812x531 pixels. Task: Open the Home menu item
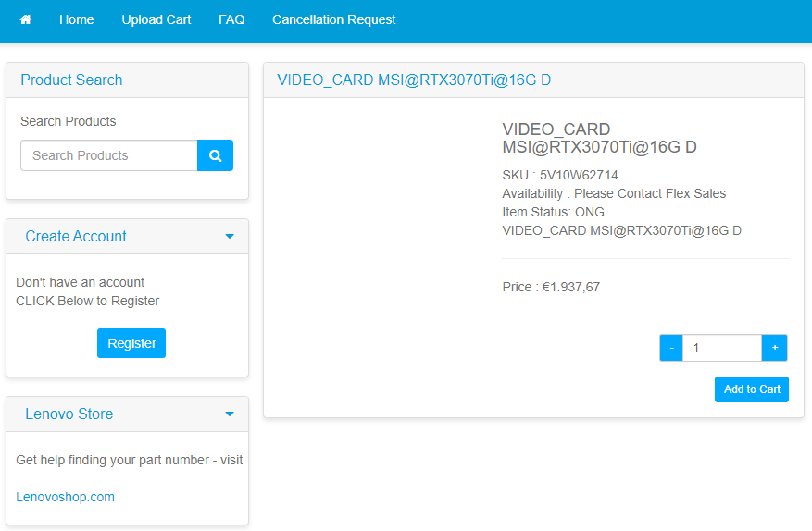click(77, 19)
